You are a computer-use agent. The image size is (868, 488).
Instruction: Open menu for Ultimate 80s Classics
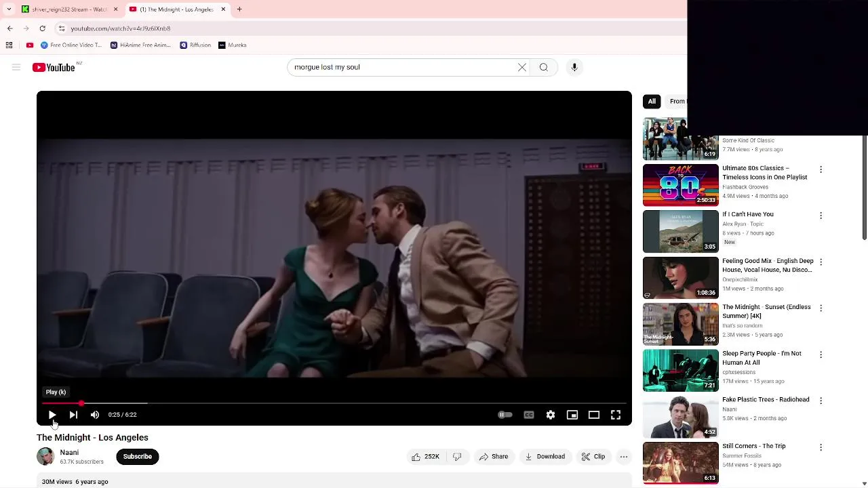tap(821, 169)
